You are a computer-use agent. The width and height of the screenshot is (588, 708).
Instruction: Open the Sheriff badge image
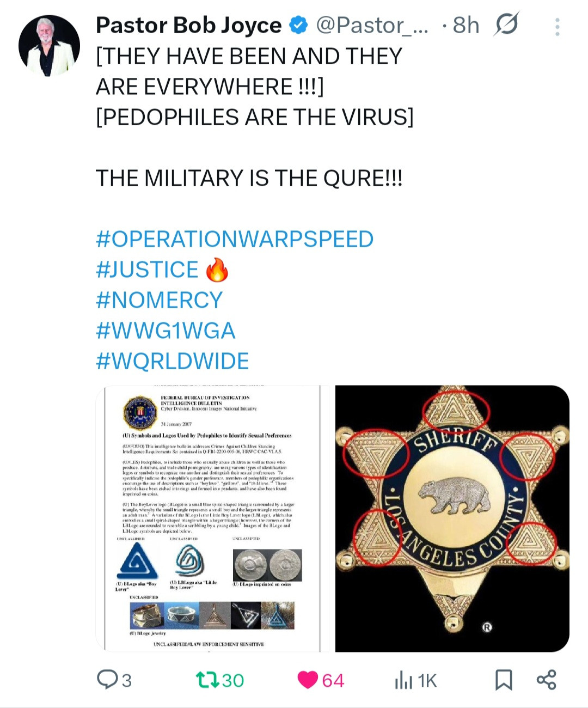(452, 518)
